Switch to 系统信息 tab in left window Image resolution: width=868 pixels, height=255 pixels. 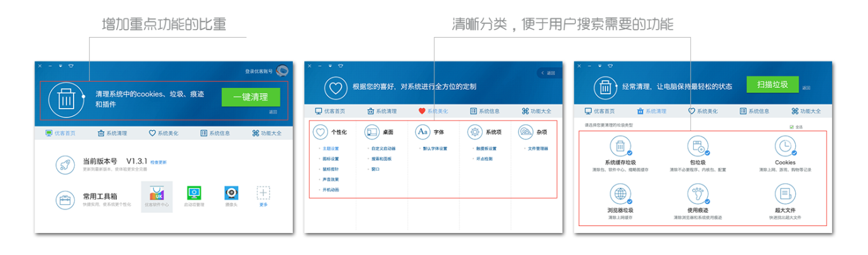(215, 133)
